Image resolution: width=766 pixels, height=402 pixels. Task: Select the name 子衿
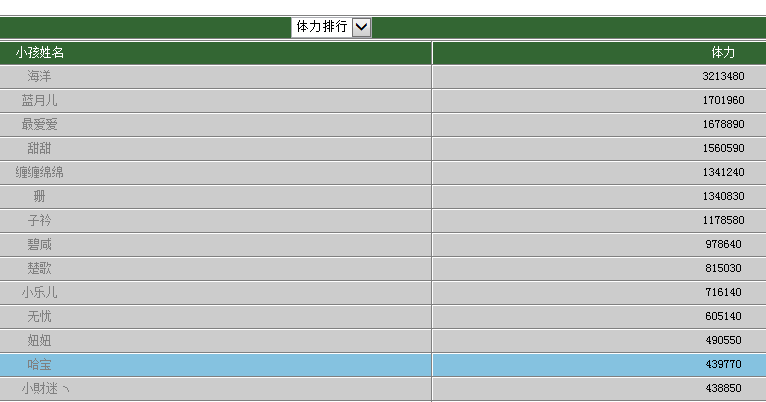pos(40,220)
